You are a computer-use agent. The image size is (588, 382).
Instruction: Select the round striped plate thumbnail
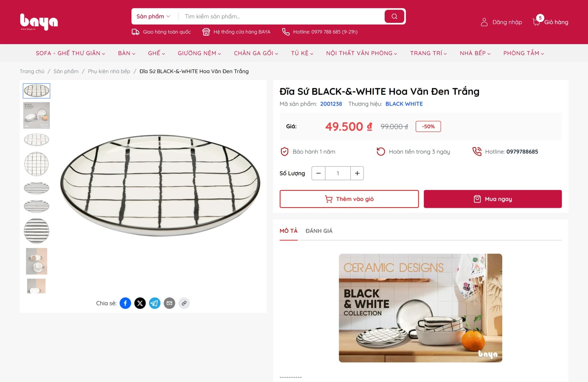[x=36, y=231]
